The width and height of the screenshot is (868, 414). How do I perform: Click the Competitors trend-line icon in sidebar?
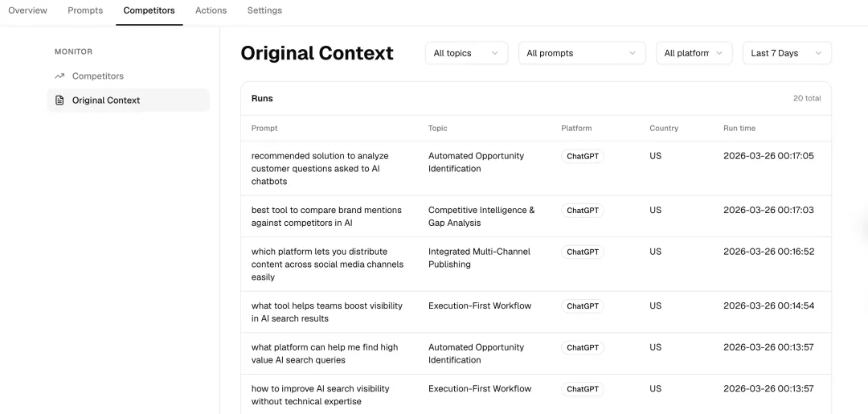point(59,76)
